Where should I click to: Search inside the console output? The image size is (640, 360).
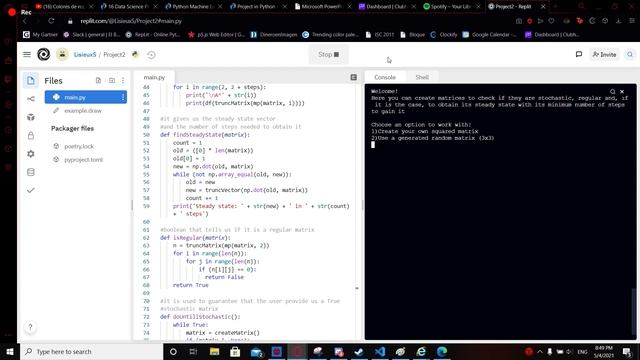click(612, 92)
